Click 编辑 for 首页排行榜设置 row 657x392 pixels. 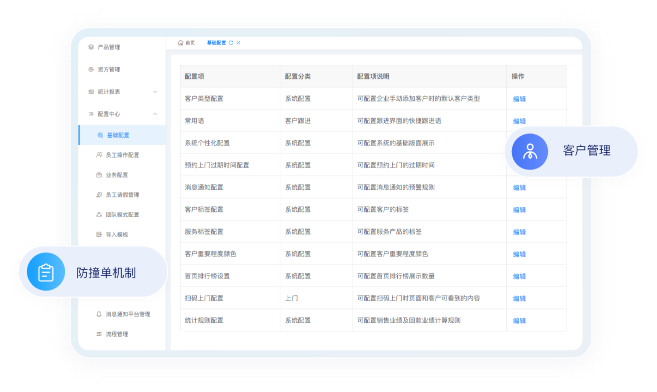click(x=519, y=276)
